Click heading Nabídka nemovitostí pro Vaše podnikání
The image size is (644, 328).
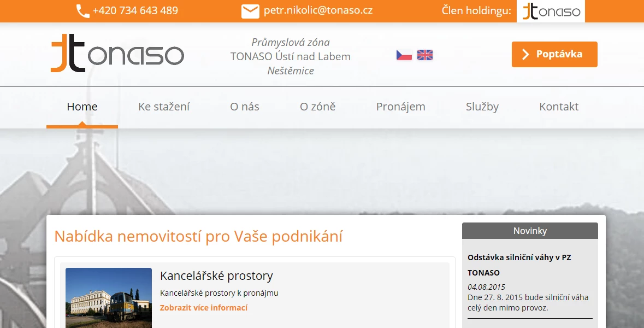coord(198,236)
